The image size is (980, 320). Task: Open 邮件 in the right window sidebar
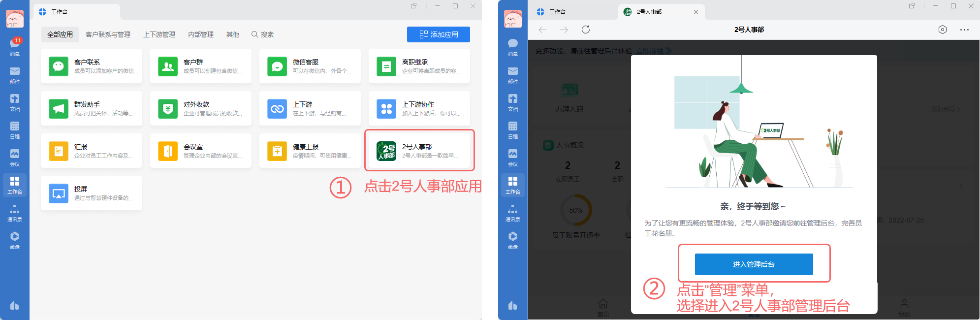(x=513, y=75)
